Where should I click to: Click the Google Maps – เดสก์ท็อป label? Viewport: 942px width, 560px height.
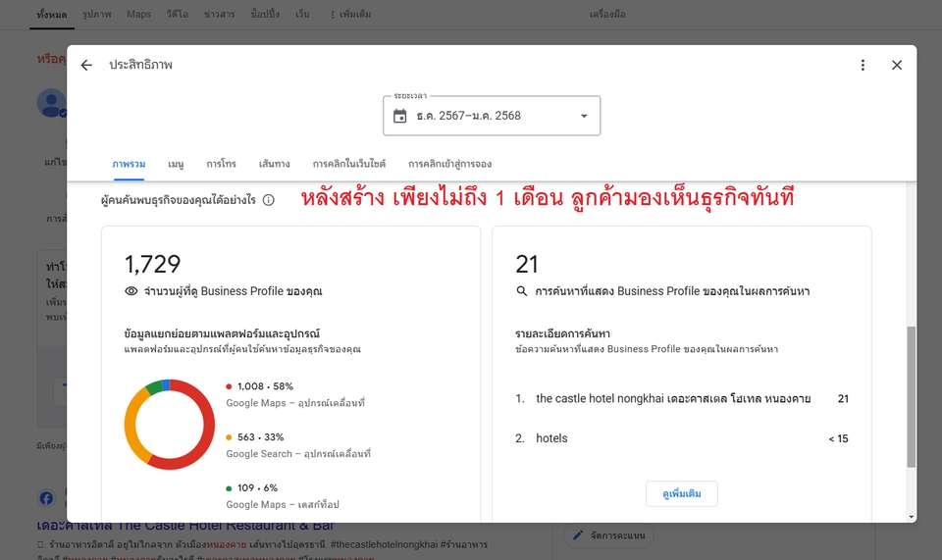pyautogui.click(x=283, y=505)
